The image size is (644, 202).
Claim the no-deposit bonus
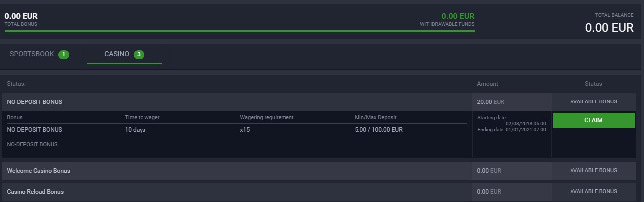click(593, 120)
